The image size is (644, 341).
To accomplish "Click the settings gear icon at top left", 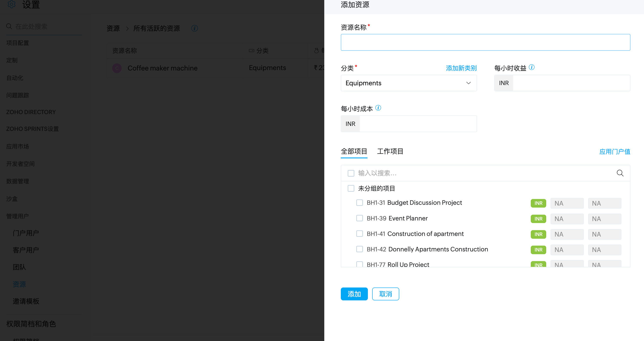I will click(x=12, y=4).
